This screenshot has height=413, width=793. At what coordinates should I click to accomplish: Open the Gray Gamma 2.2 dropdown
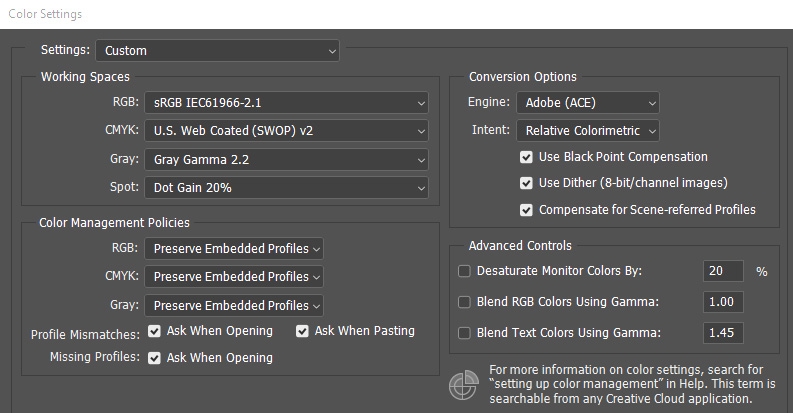click(286, 160)
